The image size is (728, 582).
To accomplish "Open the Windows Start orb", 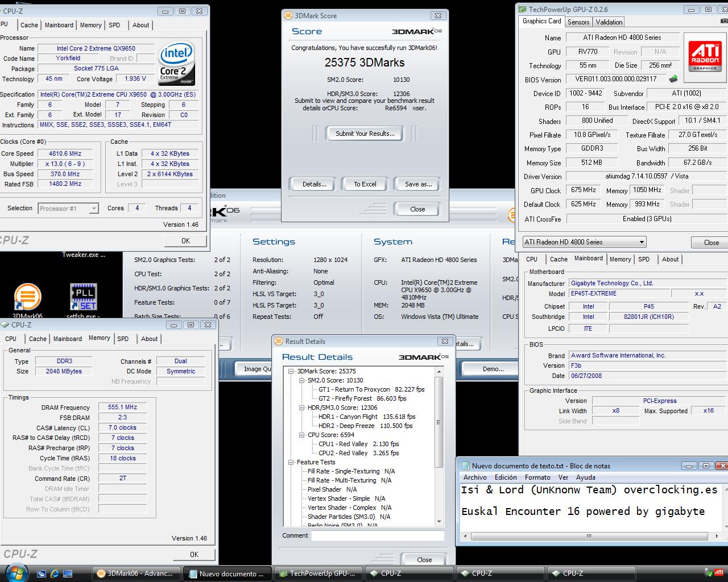I will coord(16,572).
